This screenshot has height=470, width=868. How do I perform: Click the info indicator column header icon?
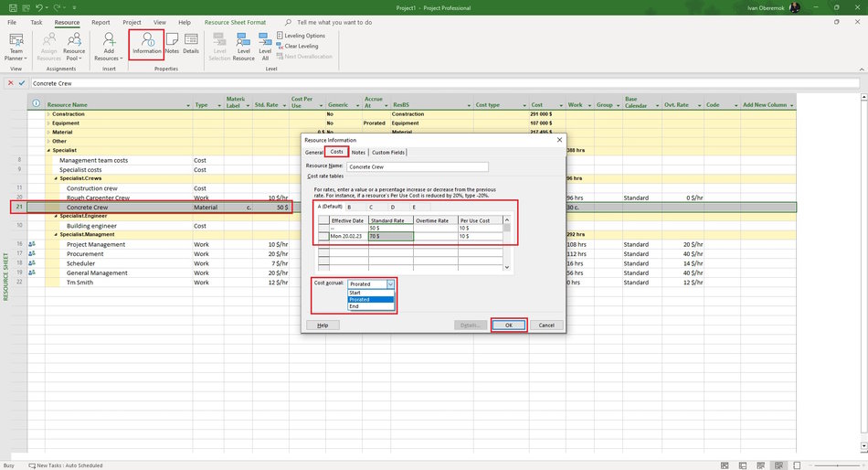(36, 103)
